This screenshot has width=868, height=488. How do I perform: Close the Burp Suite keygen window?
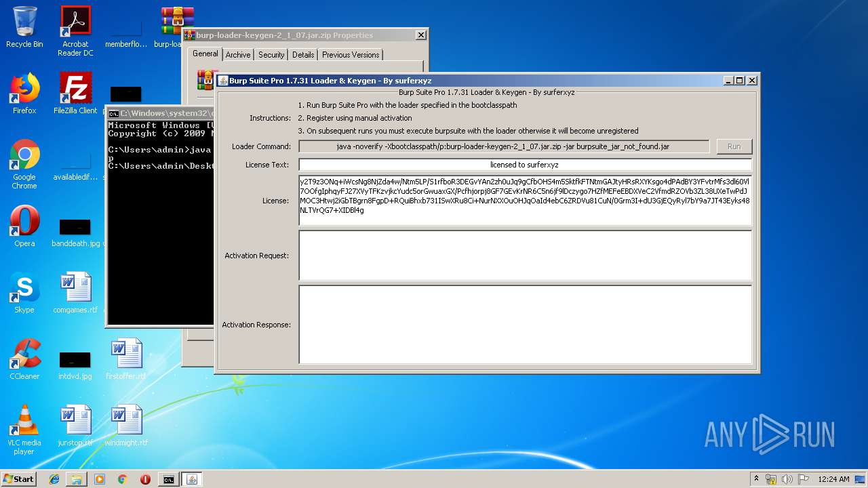pyautogui.click(x=751, y=80)
